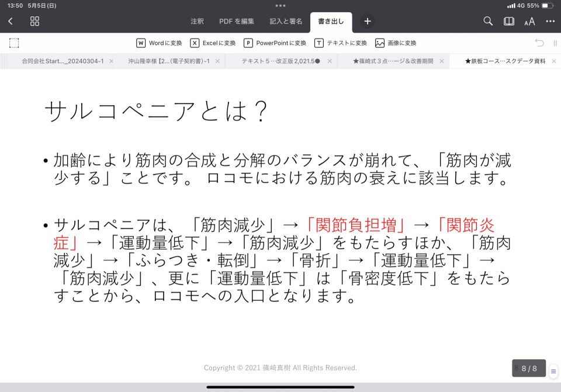Go back with the left chevron

[x=11, y=22]
